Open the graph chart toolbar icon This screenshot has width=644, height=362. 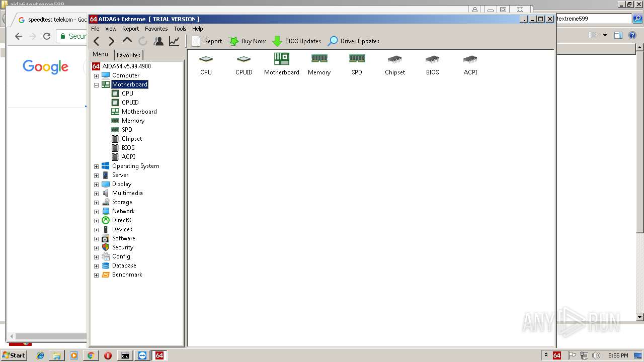(x=174, y=41)
